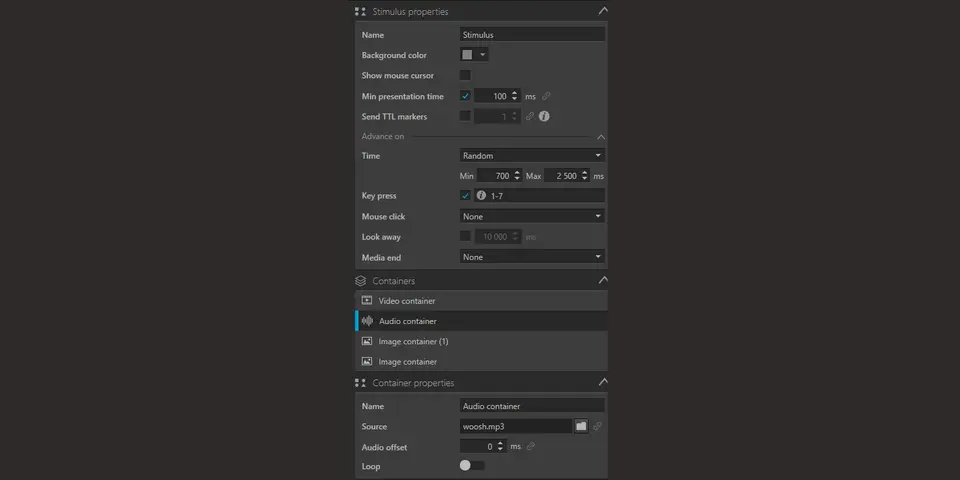Click the Video container play icon

[367, 301]
